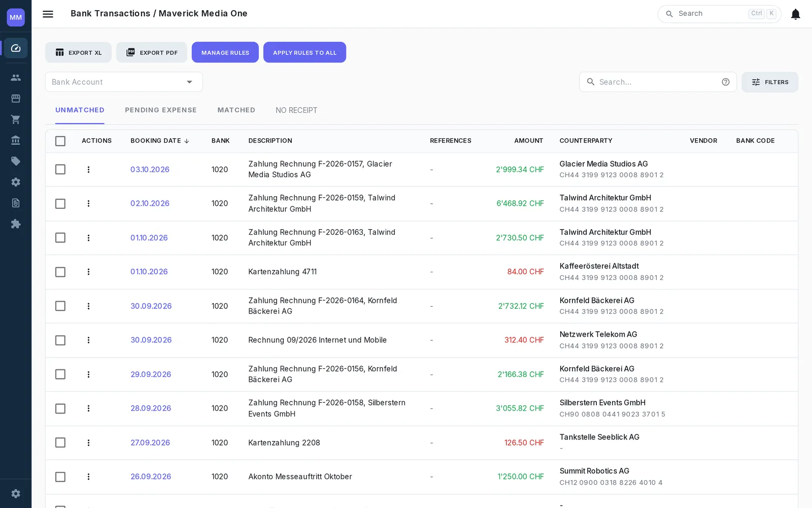Click the search help question mark icon
This screenshot has width=812, height=508.
point(726,82)
